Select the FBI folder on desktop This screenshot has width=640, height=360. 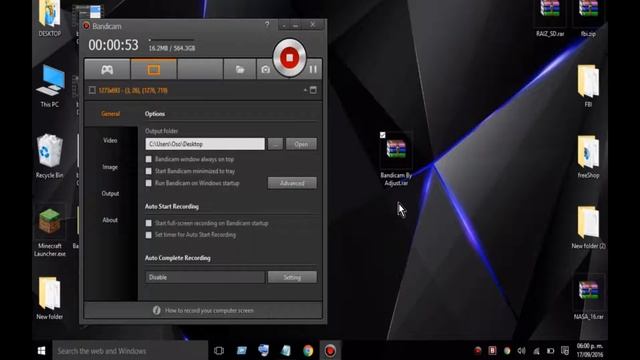tap(588, 86)
